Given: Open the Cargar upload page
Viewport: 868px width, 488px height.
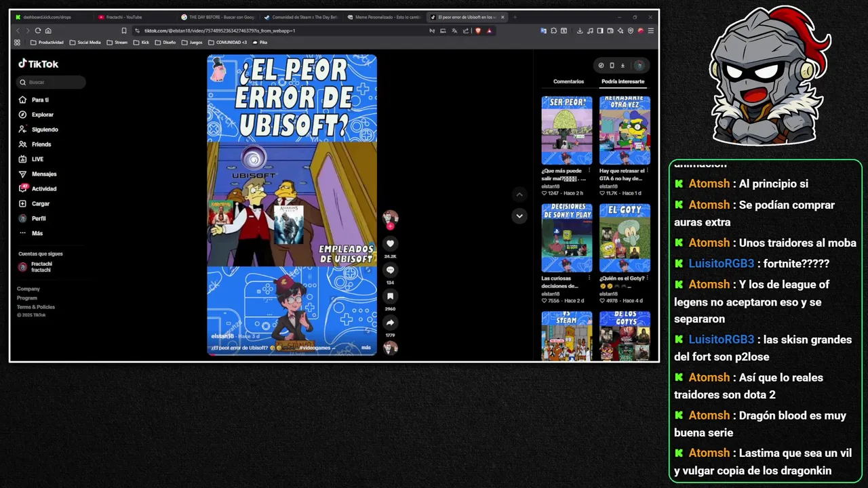Looking at the screenshot, I should coord(35,203).
